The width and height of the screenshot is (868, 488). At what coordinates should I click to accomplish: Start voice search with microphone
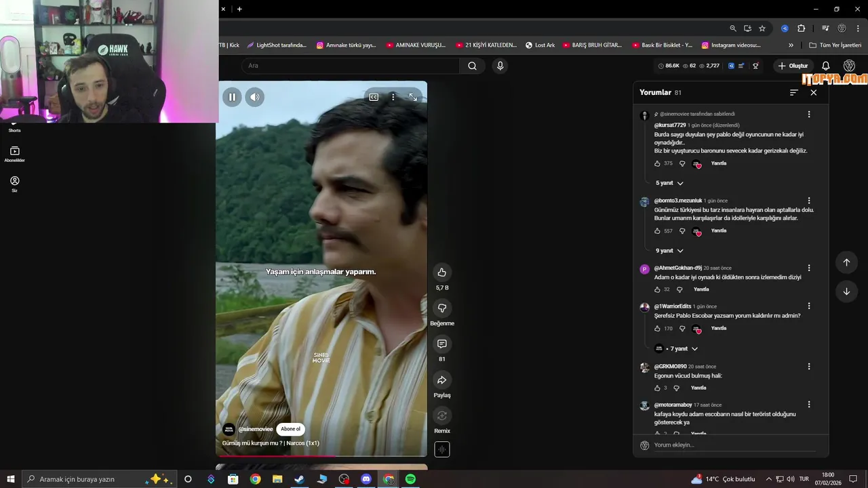(x=500, y=66)
